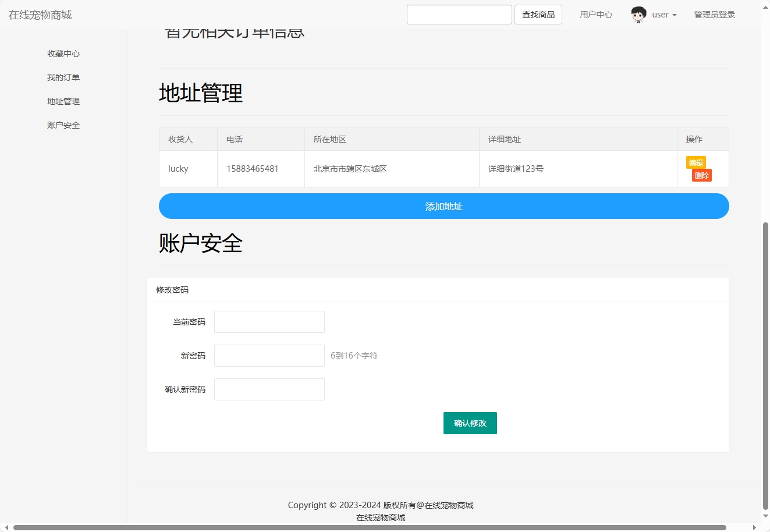Click the 修改密码 panel header

[x=172, y=289]
